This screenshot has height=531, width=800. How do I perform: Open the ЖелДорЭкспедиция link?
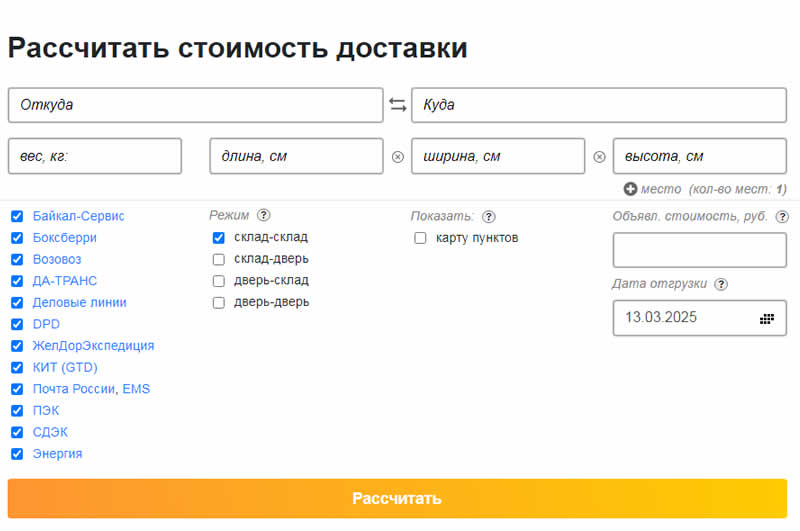click(93, 346)
